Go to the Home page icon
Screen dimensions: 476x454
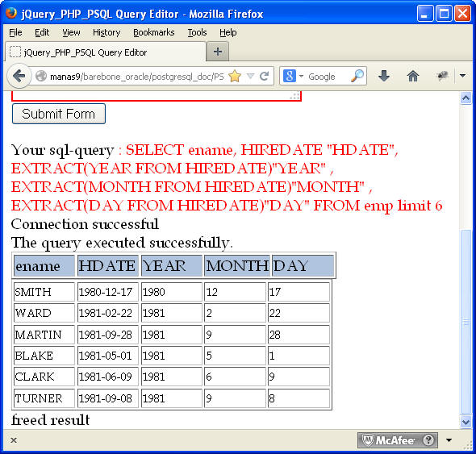(413, 76)
